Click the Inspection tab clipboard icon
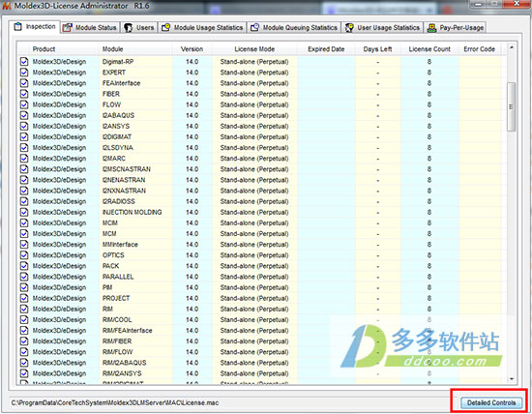Viewport: 532px width, 414px height. 17,26
